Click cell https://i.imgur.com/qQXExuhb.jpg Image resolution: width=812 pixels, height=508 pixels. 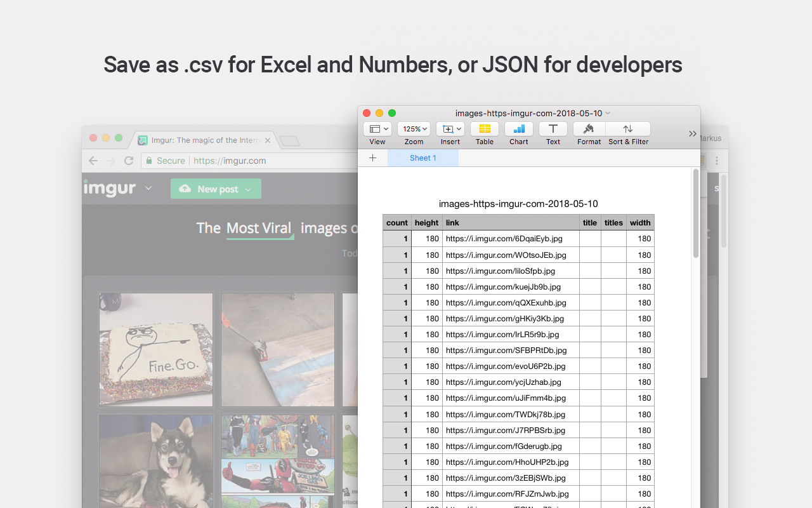(x=511, y=302)
